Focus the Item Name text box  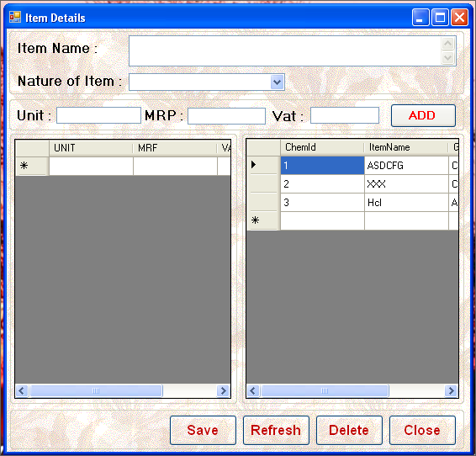coord(285,50)
